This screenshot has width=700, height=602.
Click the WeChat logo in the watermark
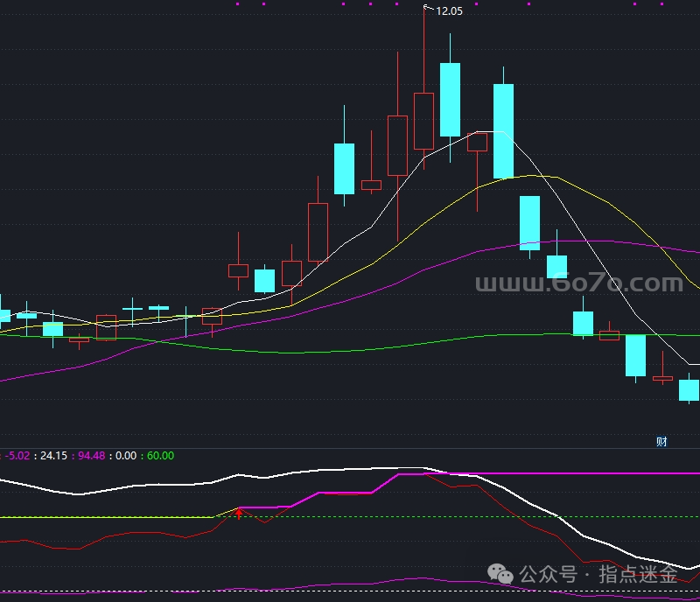[x=500, y=574]
